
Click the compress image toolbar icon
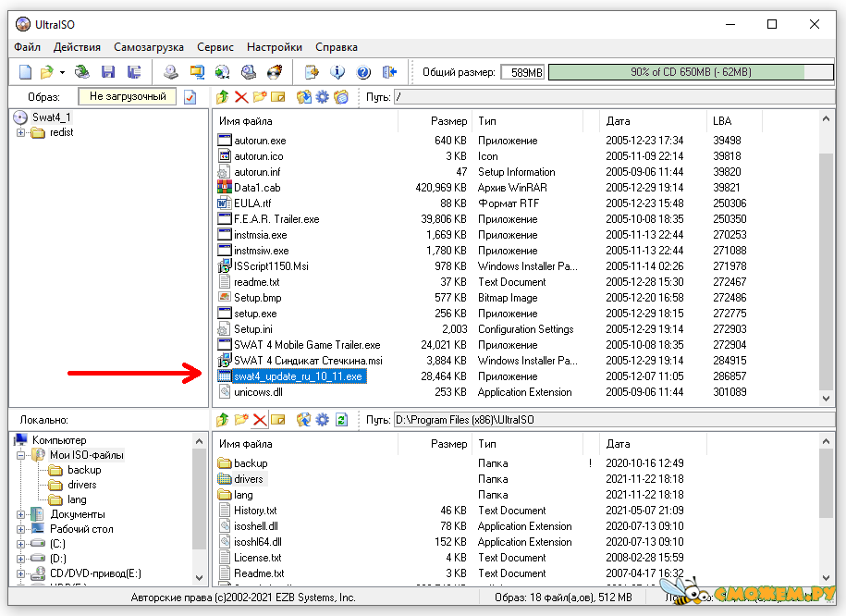tap(197, 72)
